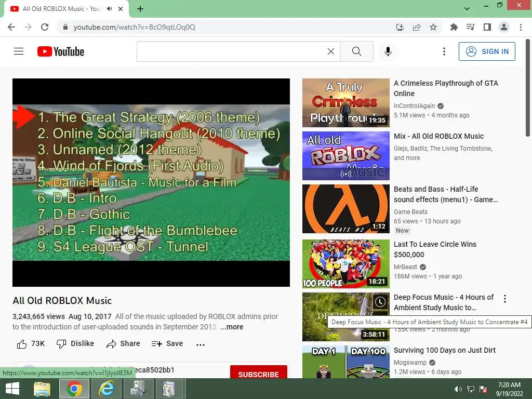Open Half-Life Beats and Bass thumbnail
The height and width of the screenshot is (399, 532).
point(345,209)
